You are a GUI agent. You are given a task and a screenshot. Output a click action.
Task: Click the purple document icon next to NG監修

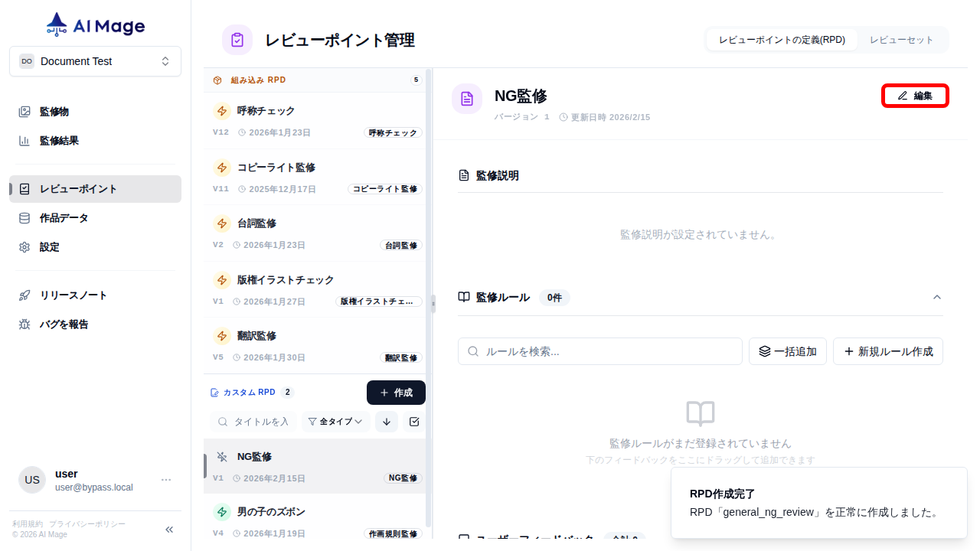point(467,98)
